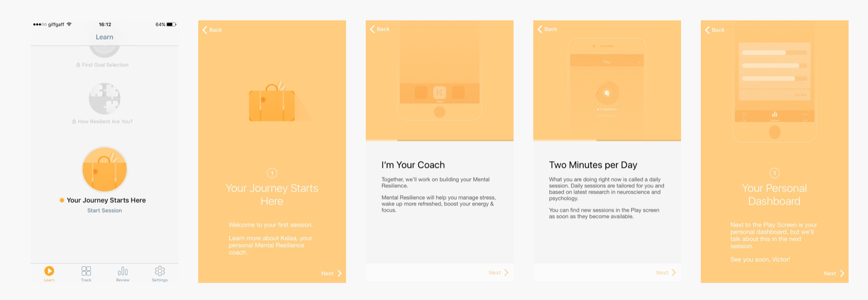Click the I'm Your Coach heading
The image size is (868, 300).
413,165
